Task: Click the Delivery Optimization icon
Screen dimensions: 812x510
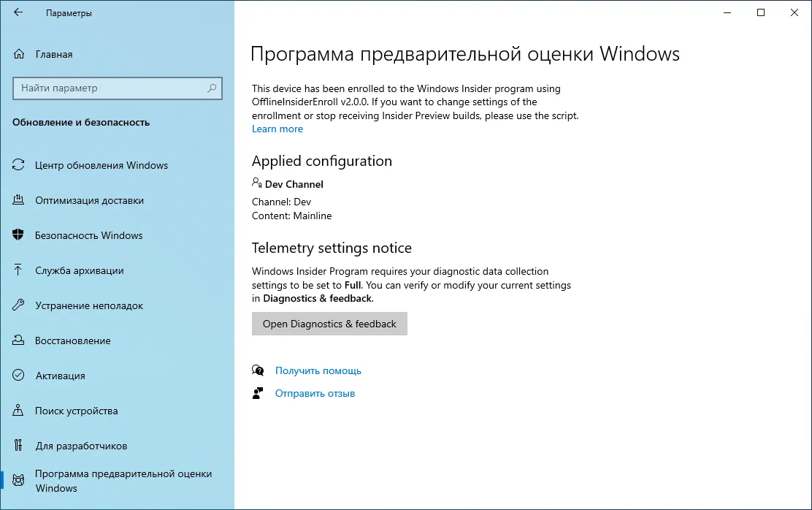Action: click(x=19, y=200)
